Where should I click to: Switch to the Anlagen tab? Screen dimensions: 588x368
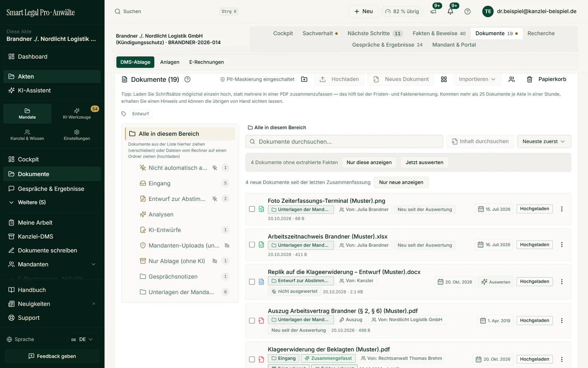(x=170, y=62)
